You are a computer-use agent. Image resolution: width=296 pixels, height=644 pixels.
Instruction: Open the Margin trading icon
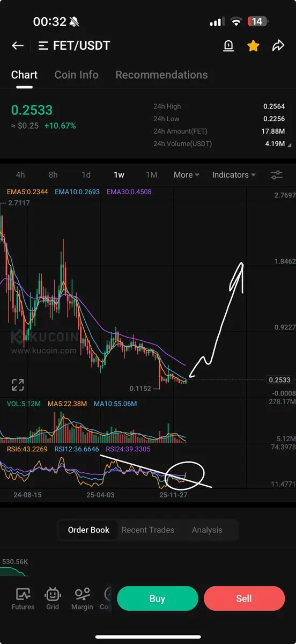82,598
